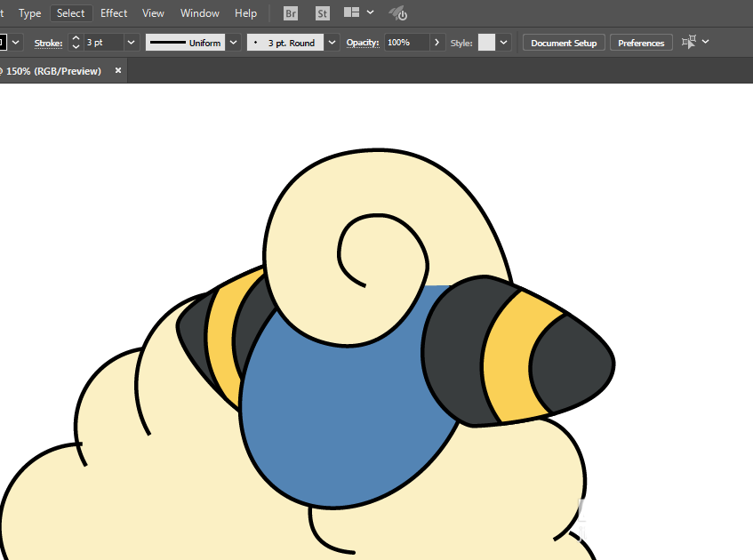The height and width of the screenshot is (560, 753).
Task: Click the stroke weight up/down stepper
Action: (76, 43)
